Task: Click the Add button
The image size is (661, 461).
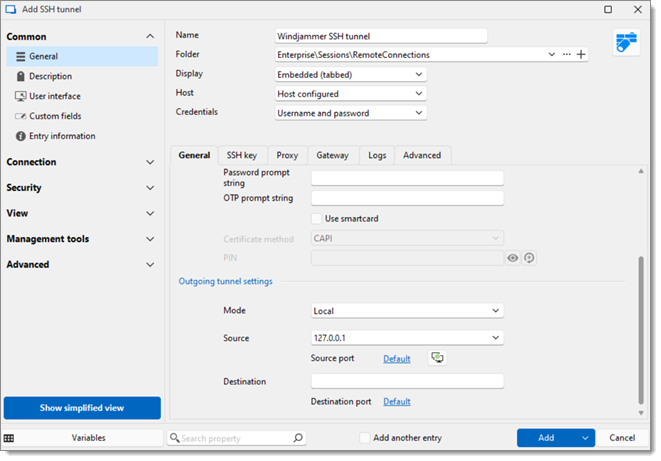Action: 547,438
